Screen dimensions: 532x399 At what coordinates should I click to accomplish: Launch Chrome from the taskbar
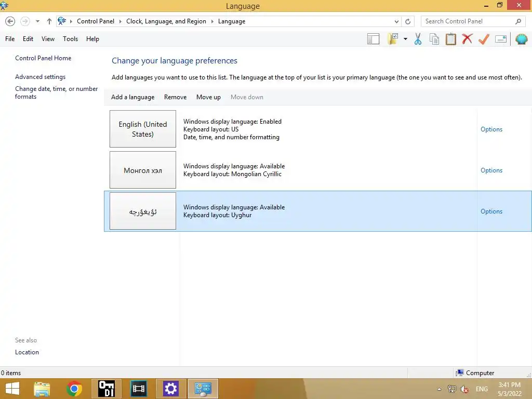tap(74, 389)
